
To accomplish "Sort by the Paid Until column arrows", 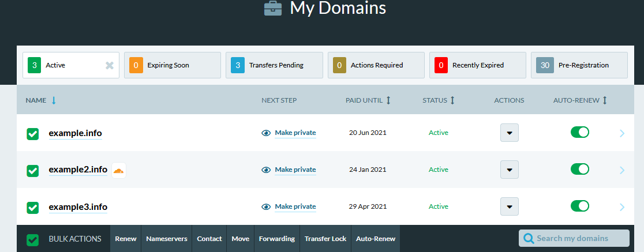I will tap(388, 100).
